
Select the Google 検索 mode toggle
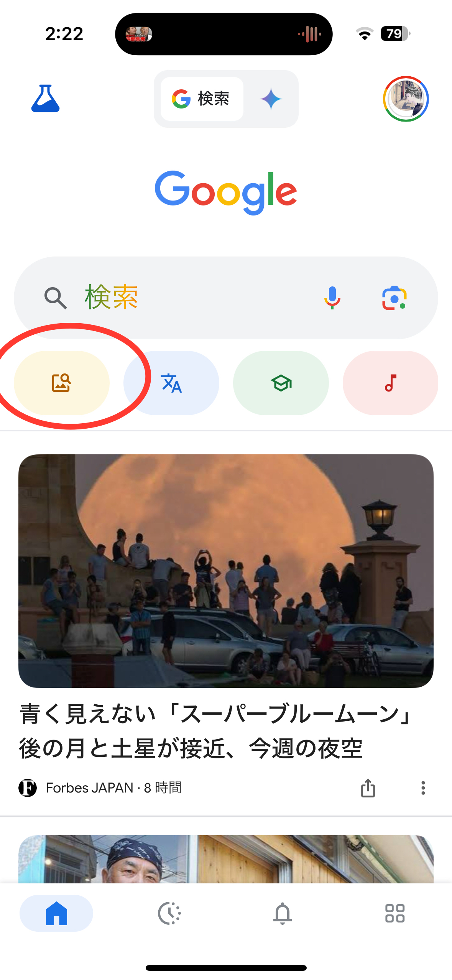pos(202,99)
